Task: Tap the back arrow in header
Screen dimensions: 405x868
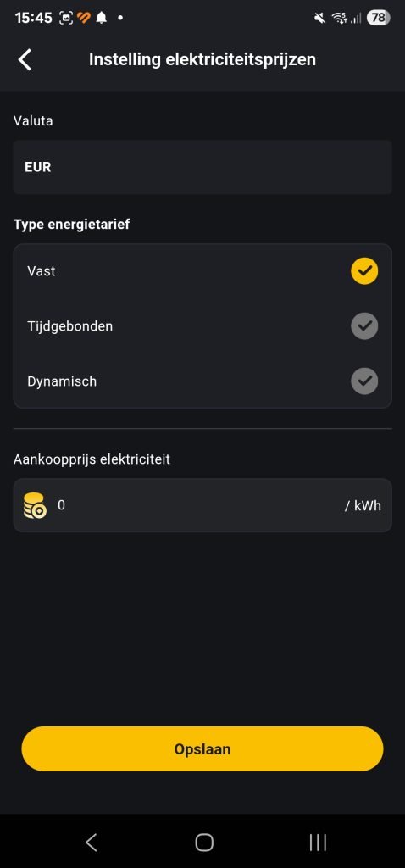Action: point(25,59)
